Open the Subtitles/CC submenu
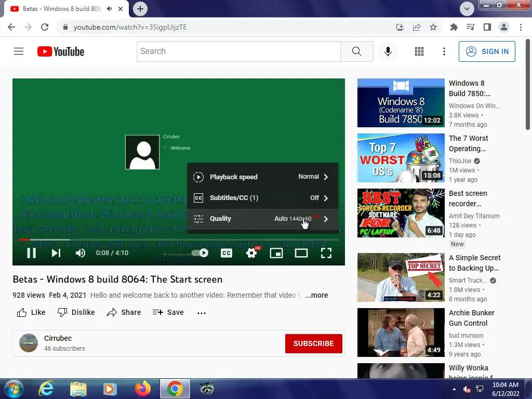This screenshot has width=532, height=399. point(263,198)
